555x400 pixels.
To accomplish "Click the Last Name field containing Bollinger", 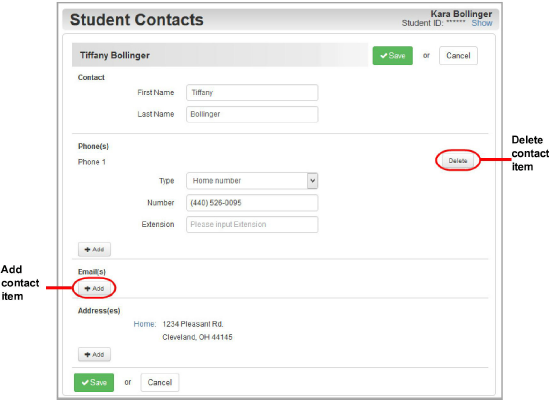I will (252, 114).
